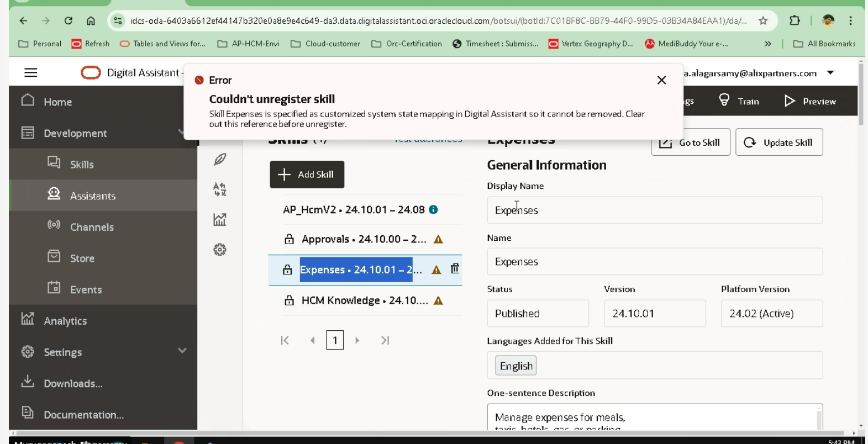
Task: Open the insights chart icon
Action: point(220,219)
